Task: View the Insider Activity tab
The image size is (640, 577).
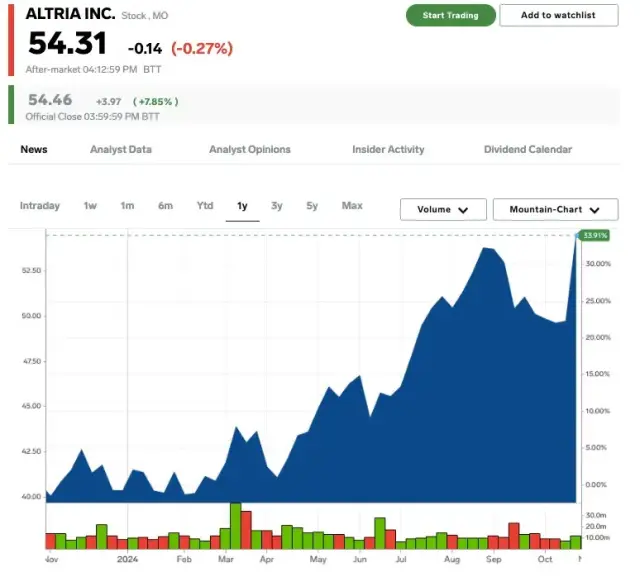Action: 388,150
